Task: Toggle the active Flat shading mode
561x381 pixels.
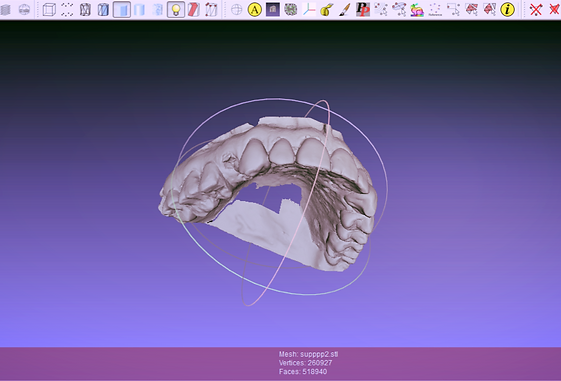Action: click(122, 10)
